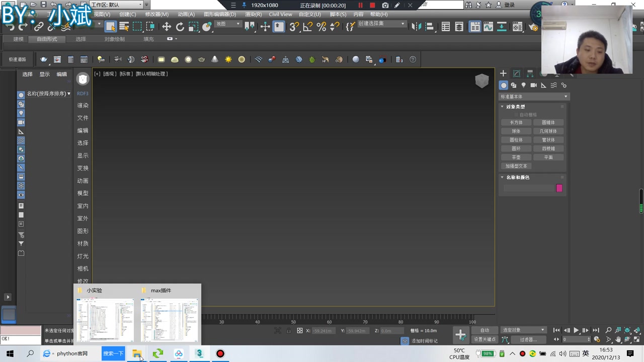Open the 修改器(M) menu
This screenshot has width=644, height=362.
coord(157,14)
